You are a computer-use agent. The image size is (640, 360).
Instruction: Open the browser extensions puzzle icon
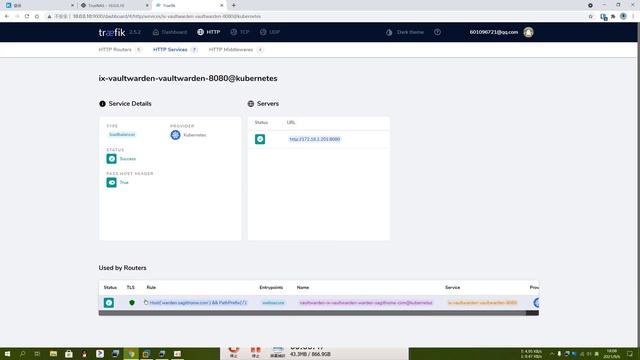coord(613,16)
